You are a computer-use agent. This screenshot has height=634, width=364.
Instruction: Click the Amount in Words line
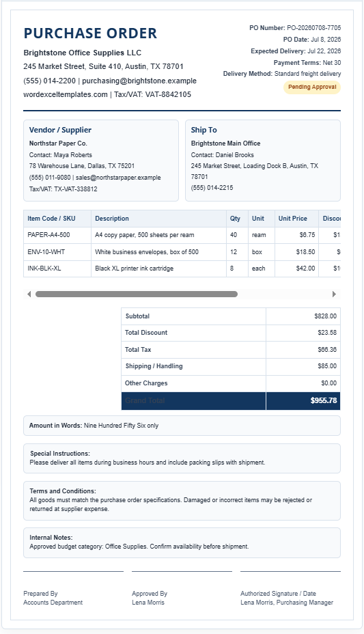click(94, 426)
